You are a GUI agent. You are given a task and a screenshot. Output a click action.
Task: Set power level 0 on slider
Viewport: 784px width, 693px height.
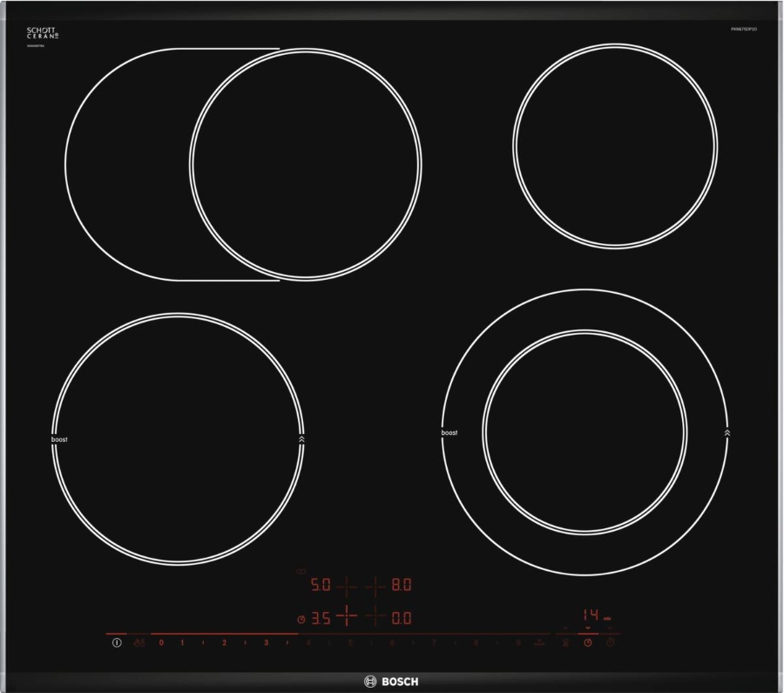pyautogui.click(x=161, y=643)
